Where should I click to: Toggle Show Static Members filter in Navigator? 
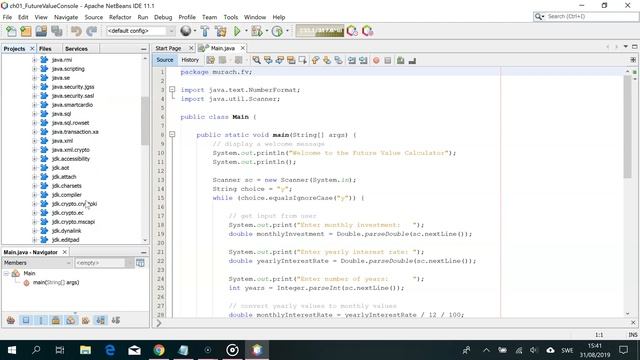tap(41, 320)
